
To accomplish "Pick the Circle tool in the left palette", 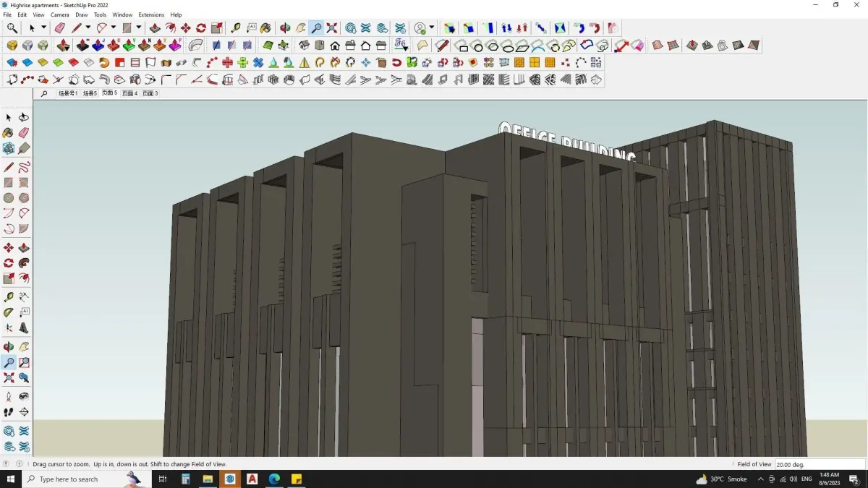I will 9,198.
